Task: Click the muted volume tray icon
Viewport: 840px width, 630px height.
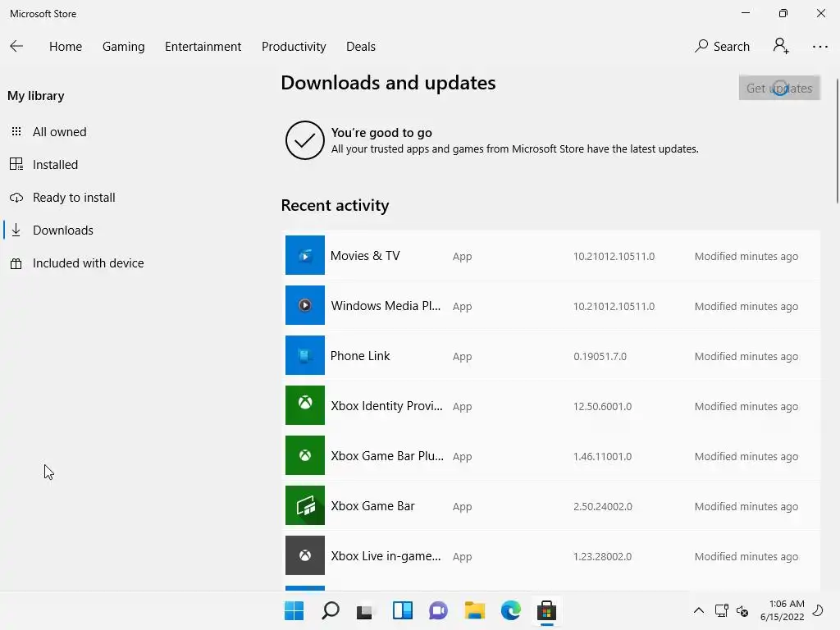Action: coord(742,610)
